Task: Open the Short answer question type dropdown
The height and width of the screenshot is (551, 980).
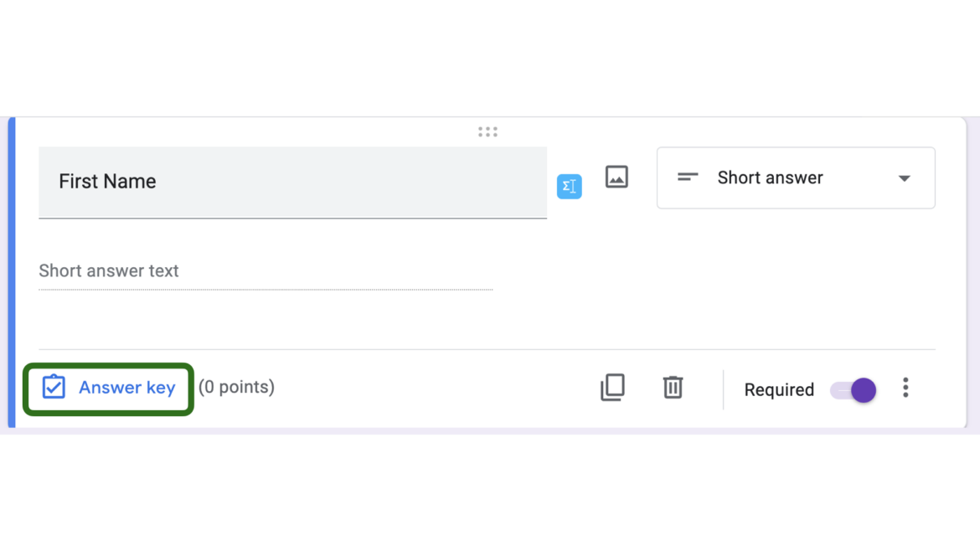Action: 795,178
